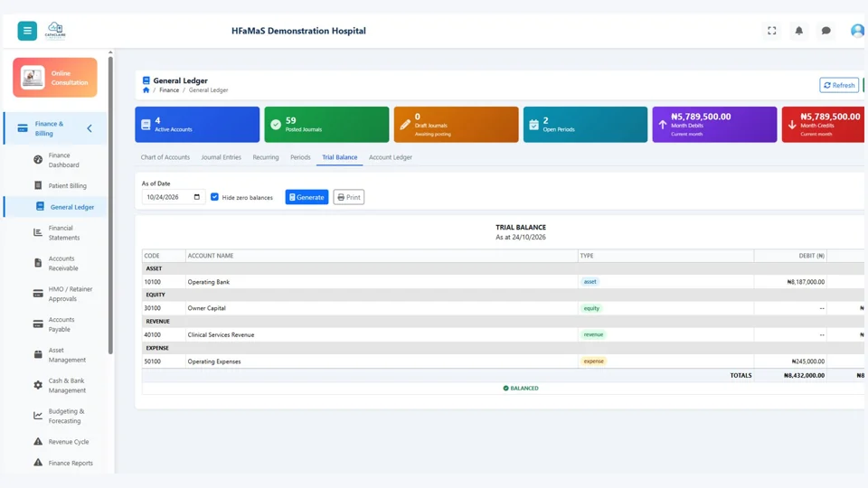The height and width of the screenshot is (488, 868).
Task: Click revenue type badge
Action: (593, 334)
